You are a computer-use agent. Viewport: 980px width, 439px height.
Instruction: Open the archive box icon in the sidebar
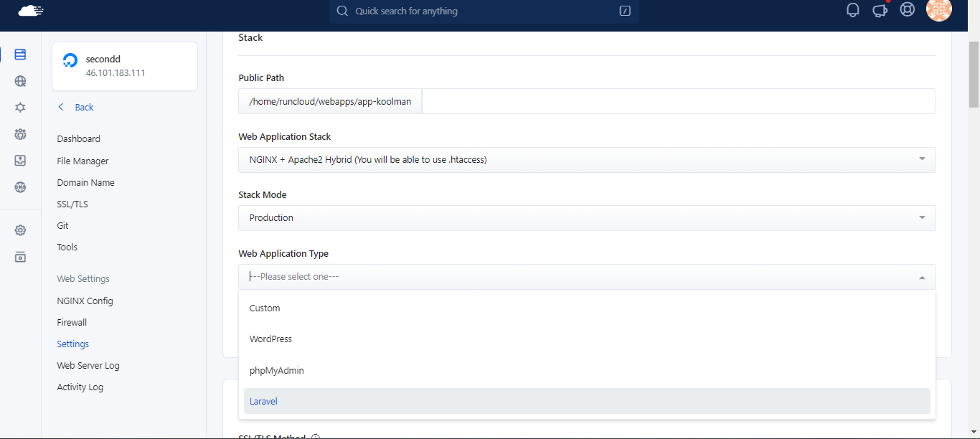[20, 257]
